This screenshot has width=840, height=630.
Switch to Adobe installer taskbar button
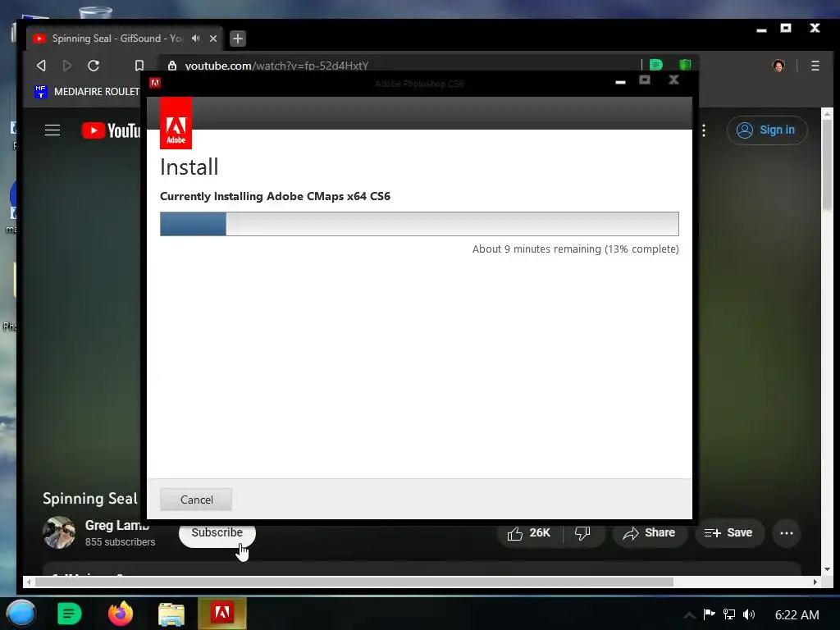click(x=222, y=613)
